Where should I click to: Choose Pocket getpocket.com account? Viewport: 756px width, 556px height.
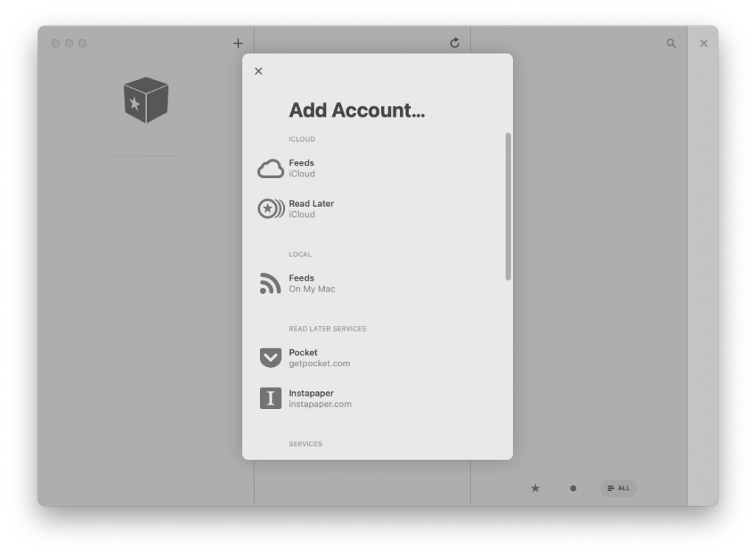click(x=377, y=358)
